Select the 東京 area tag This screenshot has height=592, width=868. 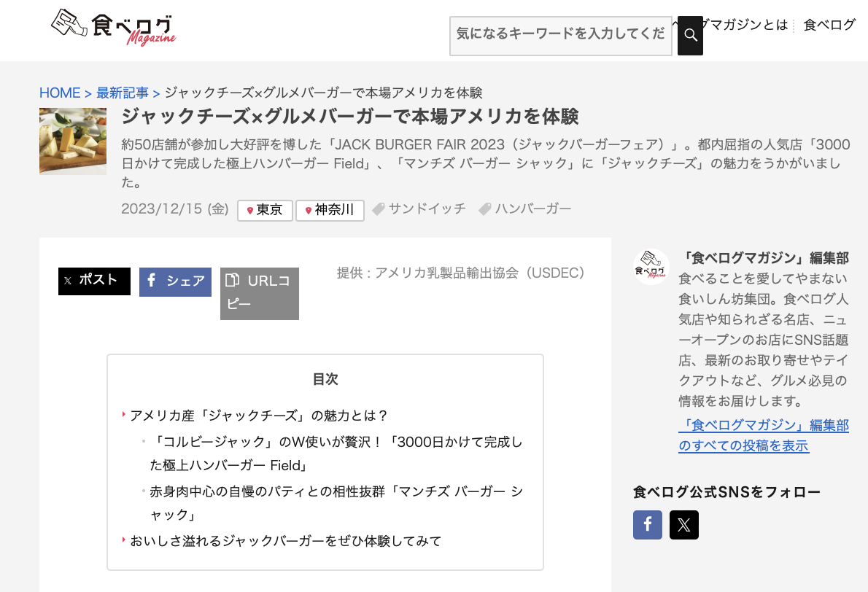[265, 210]
